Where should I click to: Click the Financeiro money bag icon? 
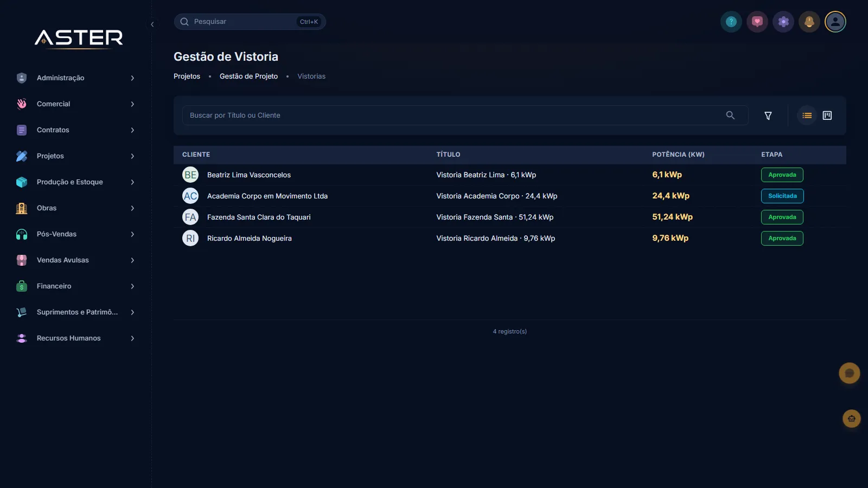tap(22, 286)
